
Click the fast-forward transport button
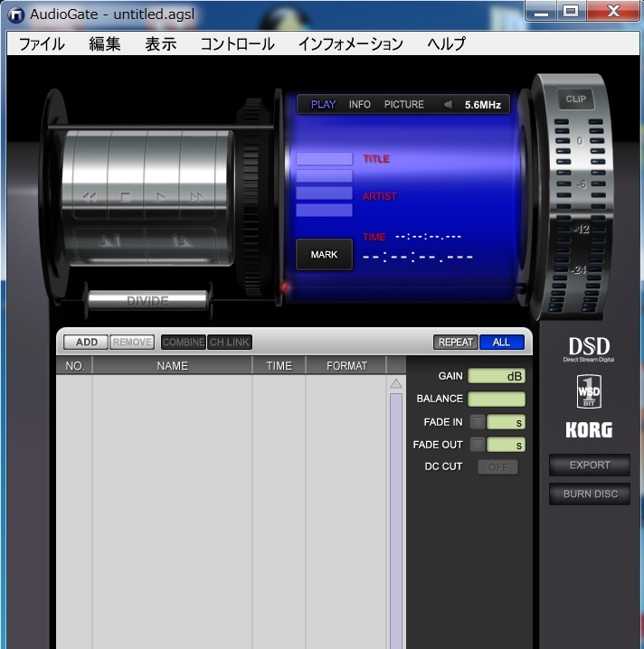point(197,197)
